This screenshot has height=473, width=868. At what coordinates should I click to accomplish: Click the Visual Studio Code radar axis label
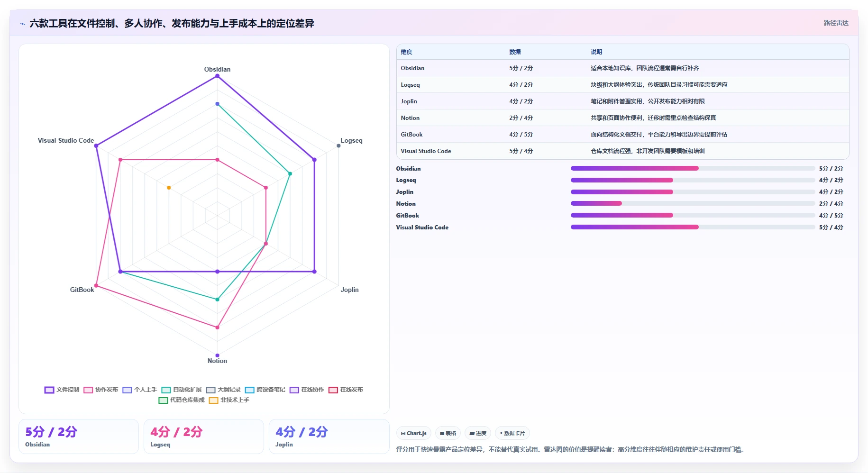pyautogui.click(x=66, y=141)
